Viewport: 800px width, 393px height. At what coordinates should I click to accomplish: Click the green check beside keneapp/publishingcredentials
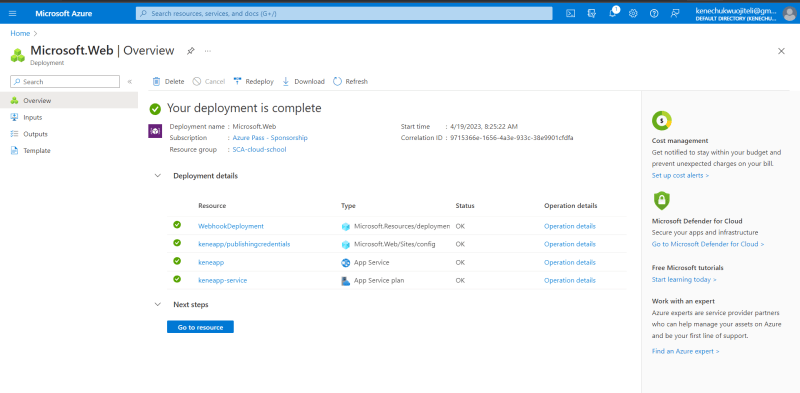(x=177, y=243)
